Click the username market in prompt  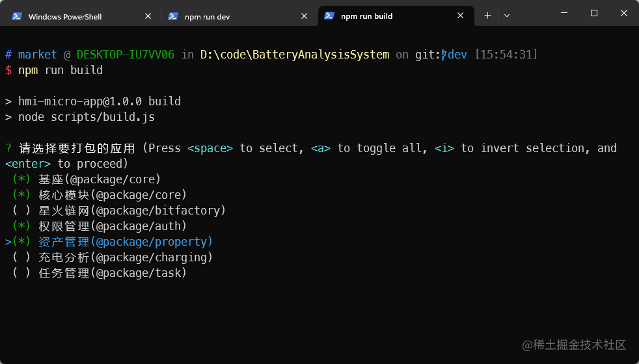38,55
